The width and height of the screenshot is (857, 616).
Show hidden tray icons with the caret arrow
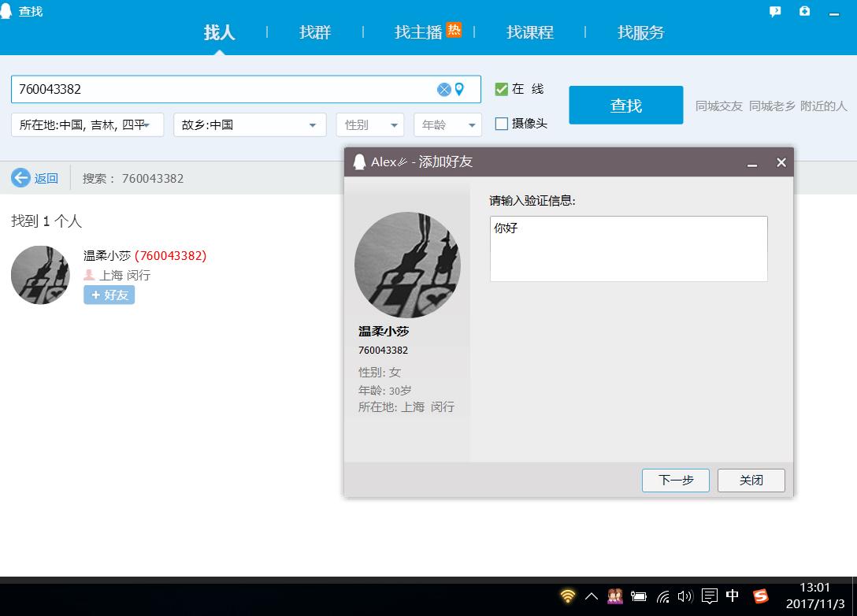[592, 596]
